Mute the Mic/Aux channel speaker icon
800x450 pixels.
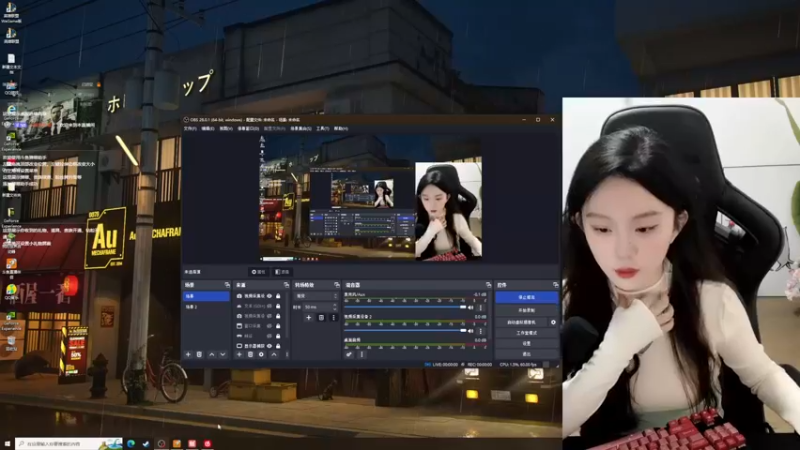click(x=470, y=308)
